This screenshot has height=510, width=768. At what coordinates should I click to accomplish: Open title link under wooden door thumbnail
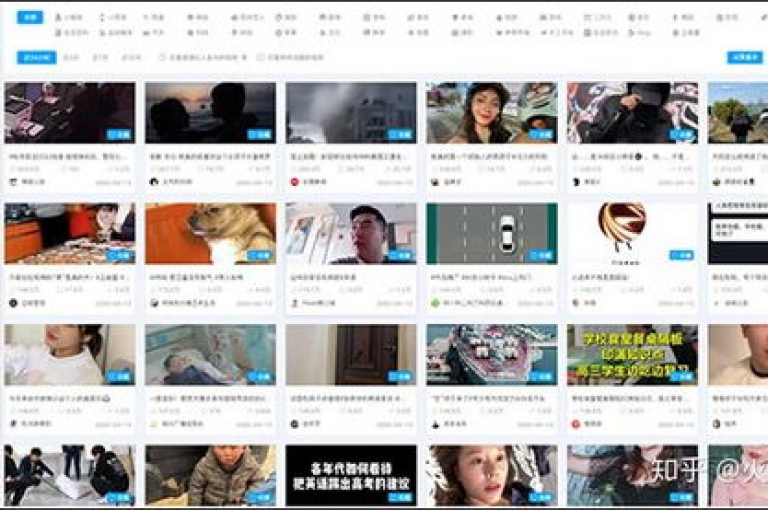[x=347, y=398]
